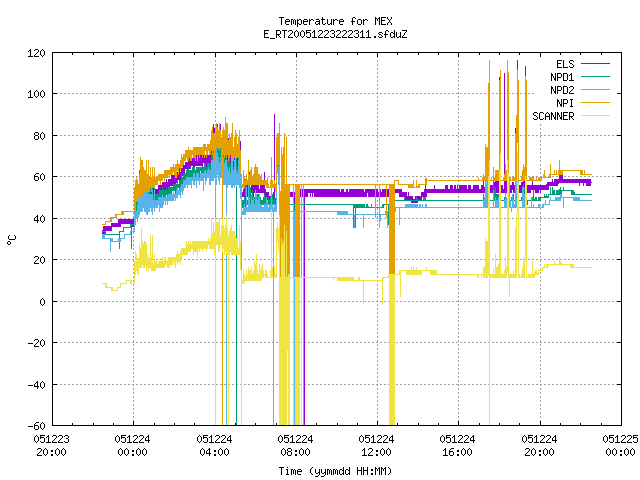The width and height of the screenshot is (640, 480).
Task: Click the y-axis label 0
Action: coord(42,302)
